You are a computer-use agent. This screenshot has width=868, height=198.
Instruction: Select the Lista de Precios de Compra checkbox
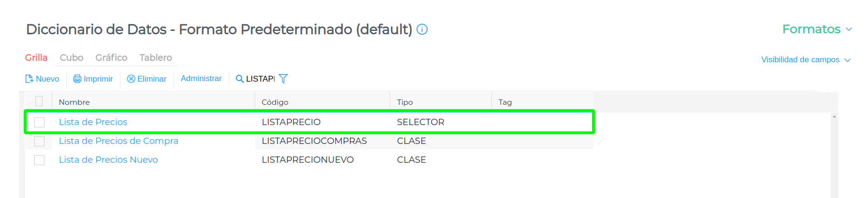pyautogui.click(x=40, y=141)
